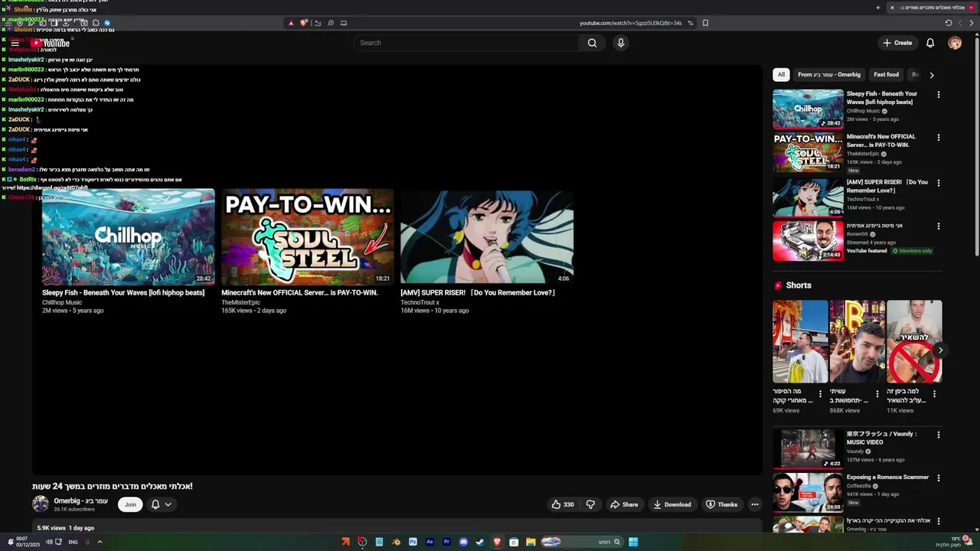Open the Shorts section icon
Viewport: 980px width, 551px height.
click(x=779, y=285)
